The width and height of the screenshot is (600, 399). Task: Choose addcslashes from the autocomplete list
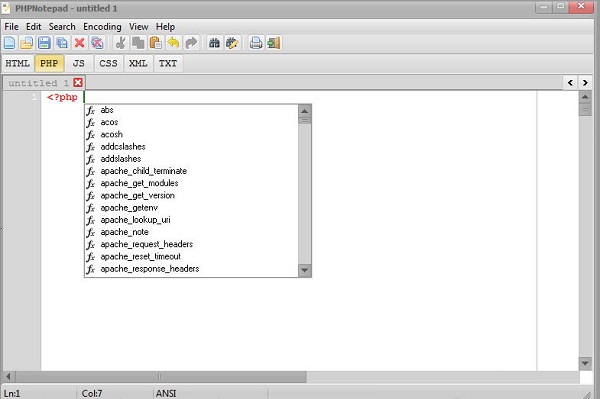[191, 147]
